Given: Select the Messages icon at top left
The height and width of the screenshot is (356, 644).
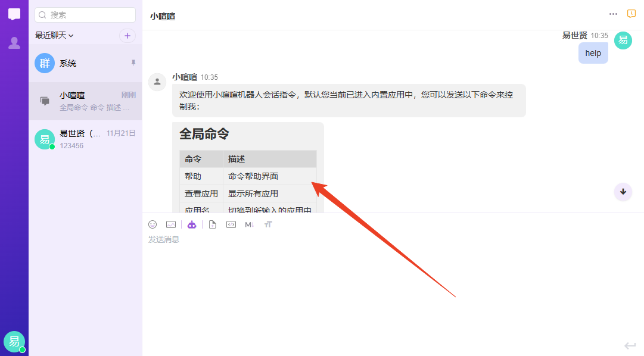Looking at the screenshot, I should 14,14.
